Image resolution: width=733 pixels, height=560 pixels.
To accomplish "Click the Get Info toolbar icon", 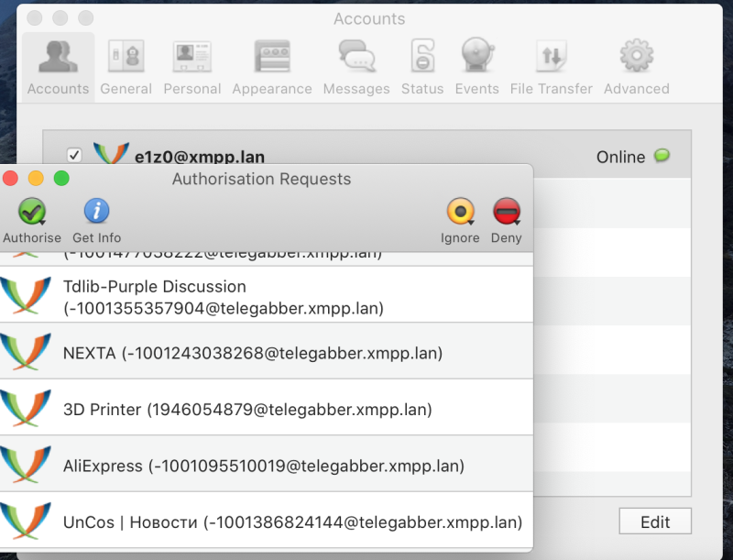I will click(x=97, y=211).
